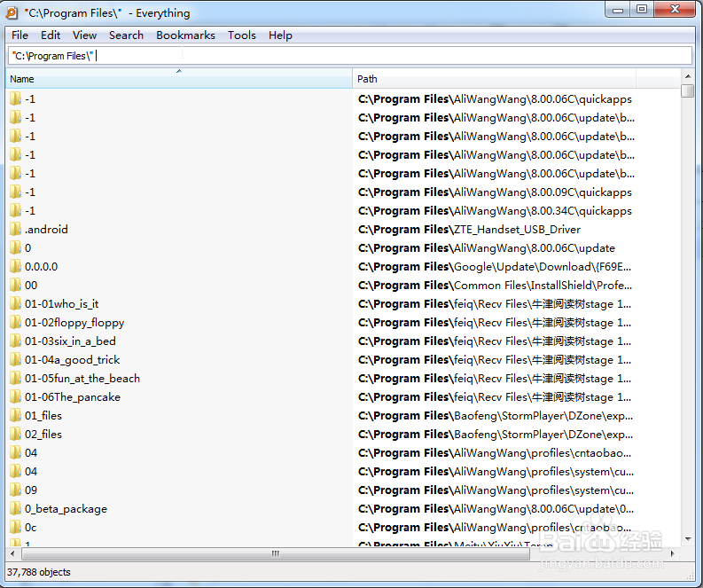The width and height of the screenshot is (703, 588).
Task: Select the 01-02floppy_floppy folder name
Action: click(74, 323)
